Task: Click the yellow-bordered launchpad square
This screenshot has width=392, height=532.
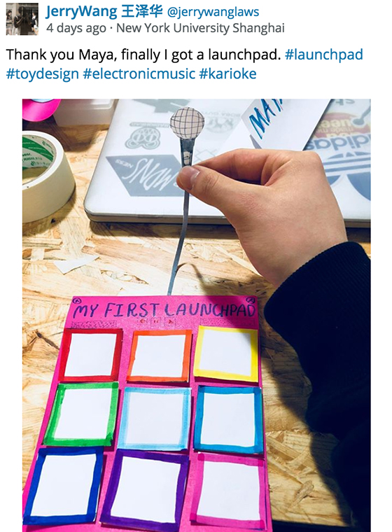Action: click(226, 354)
